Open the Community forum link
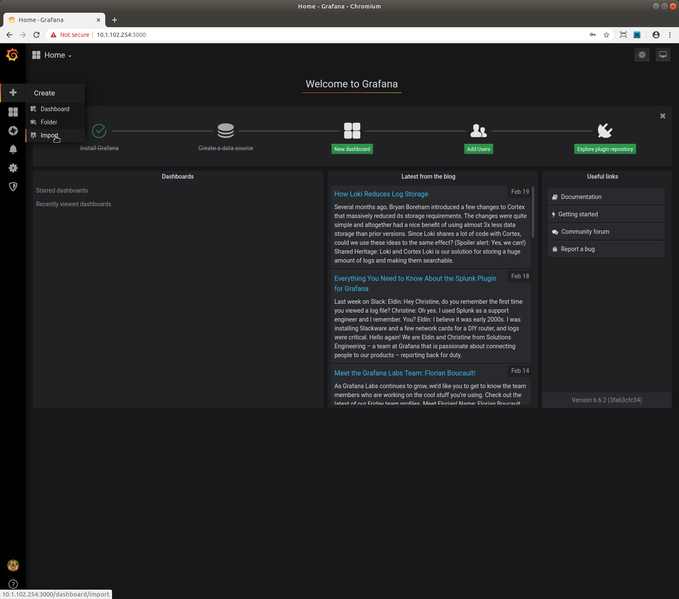679x599 pixels. click(x=606, y=232)
